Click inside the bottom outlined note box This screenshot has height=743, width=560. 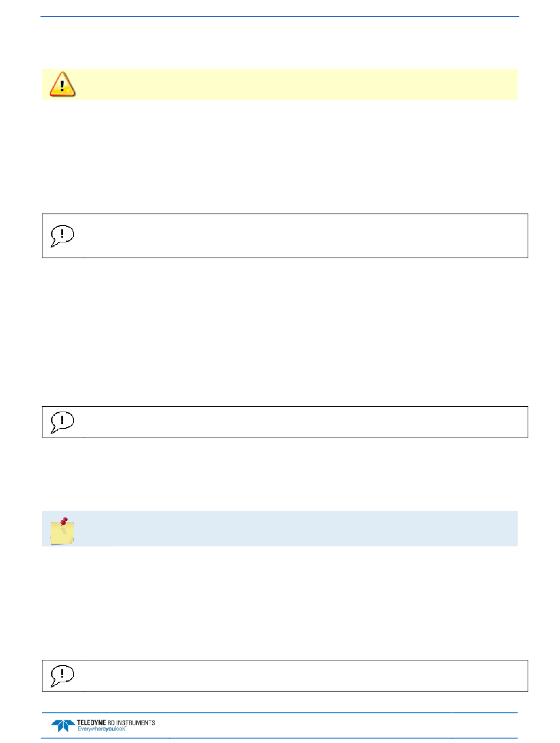click(285, 676)
